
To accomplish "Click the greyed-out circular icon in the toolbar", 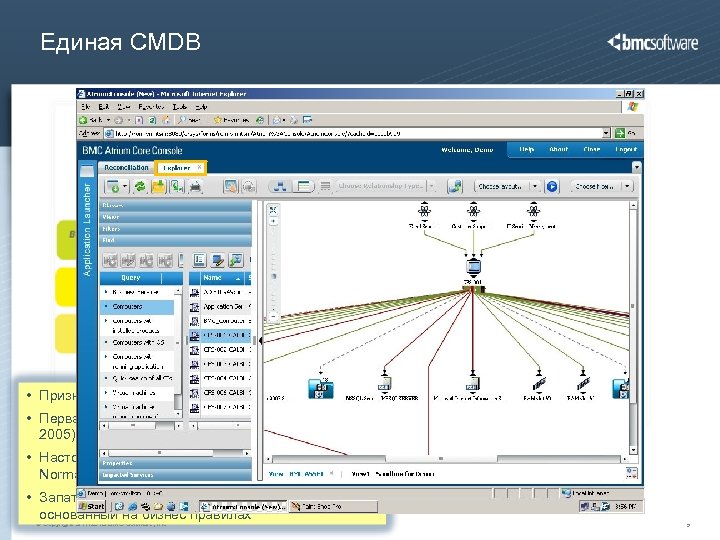I will pos(248,186).
